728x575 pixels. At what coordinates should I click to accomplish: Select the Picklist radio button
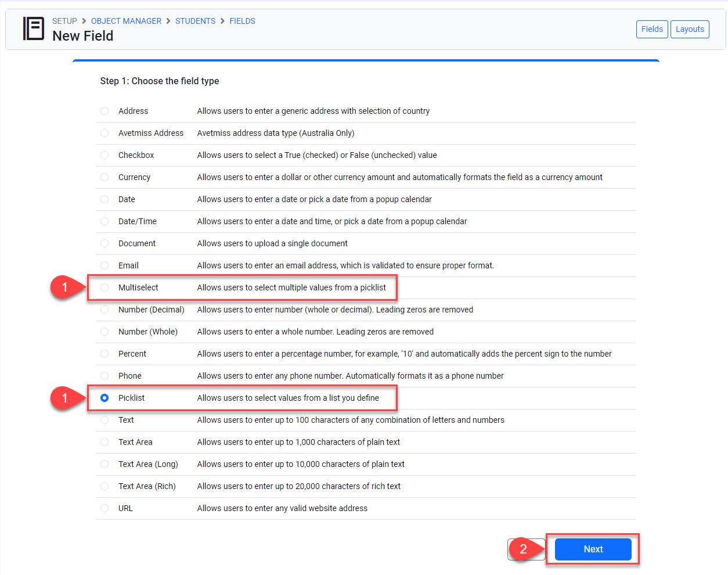pos(104,398)
